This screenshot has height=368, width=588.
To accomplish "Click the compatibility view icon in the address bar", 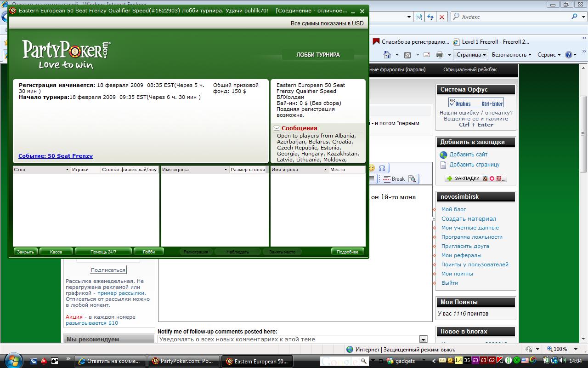I will click(x=419, y=17).
